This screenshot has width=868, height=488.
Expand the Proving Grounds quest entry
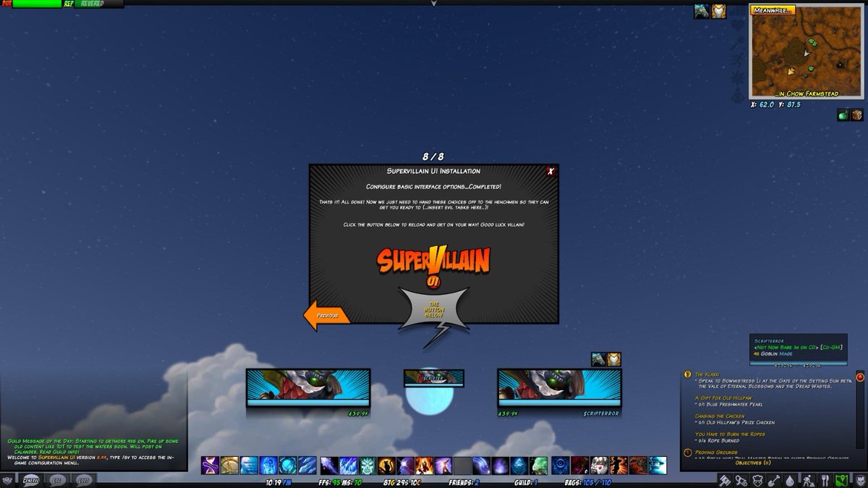pos(716,453)
